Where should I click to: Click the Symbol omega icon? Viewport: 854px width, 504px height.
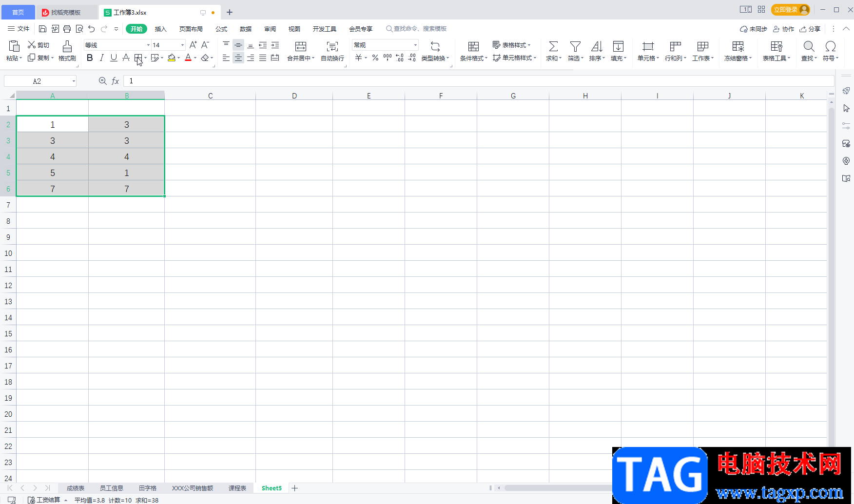coord(831,46)
